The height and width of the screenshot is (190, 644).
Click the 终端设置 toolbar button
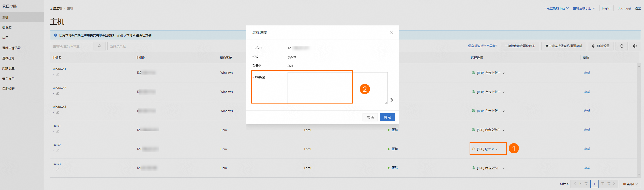pos(601,46)
